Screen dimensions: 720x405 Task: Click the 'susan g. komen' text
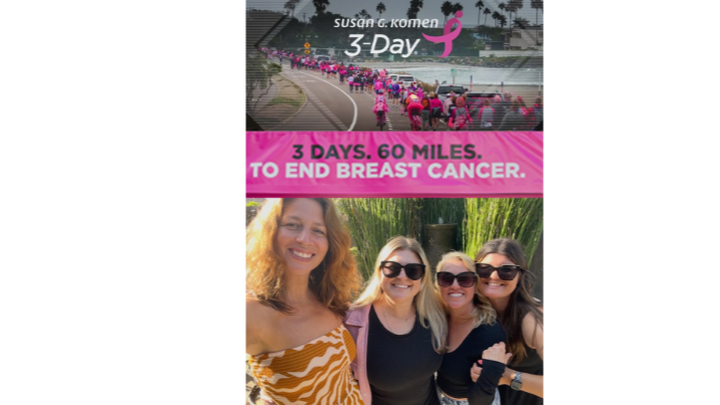point(386,22)
